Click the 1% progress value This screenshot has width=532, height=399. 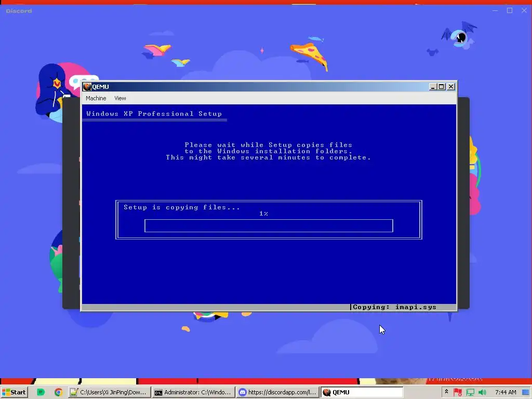[263, 214]
